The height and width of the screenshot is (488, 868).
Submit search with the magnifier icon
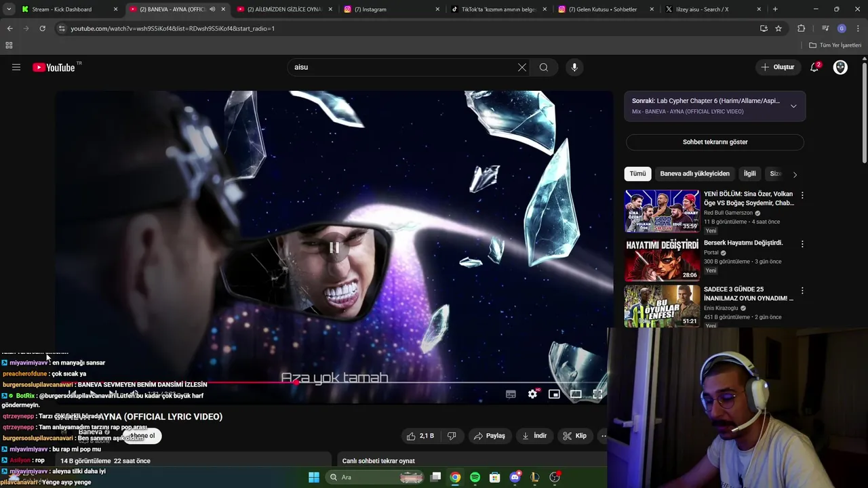[544, 67]
